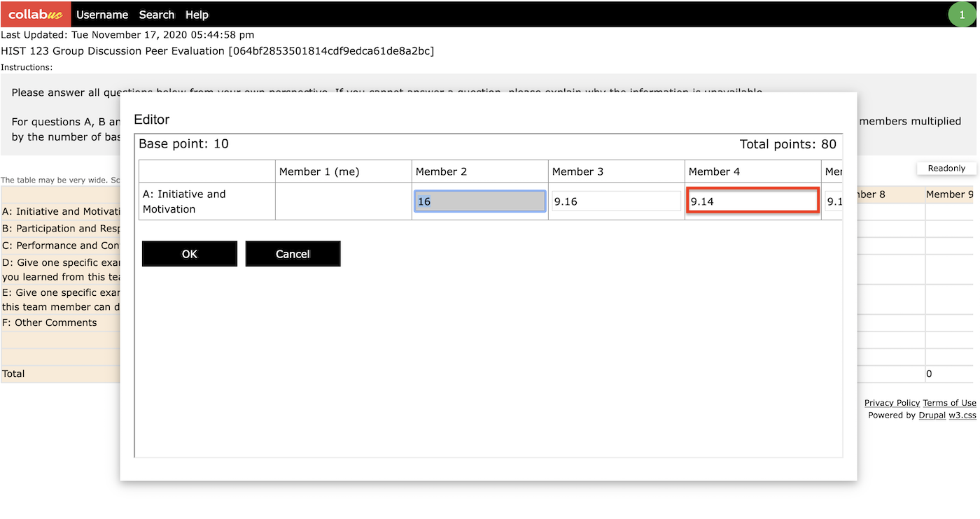The image size is (980, 519).
Task: Focus the Member 4 score field 9.14
Action: 752,201
